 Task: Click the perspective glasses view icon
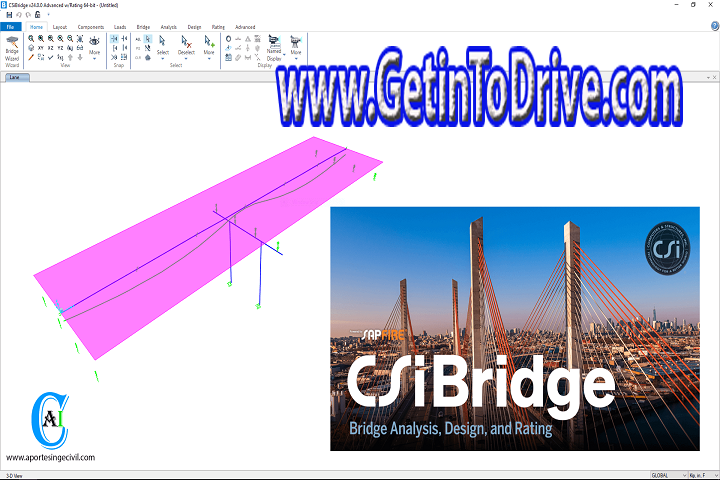click(80, 48)
